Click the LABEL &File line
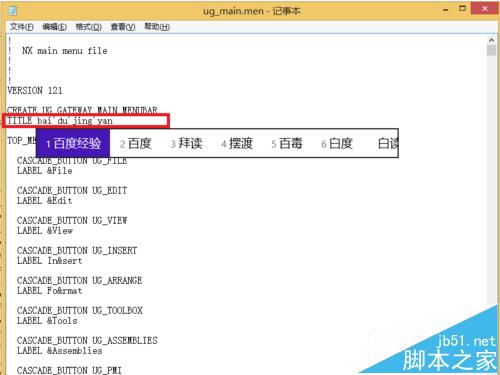The image size is (500, 375). coord(45,171)
